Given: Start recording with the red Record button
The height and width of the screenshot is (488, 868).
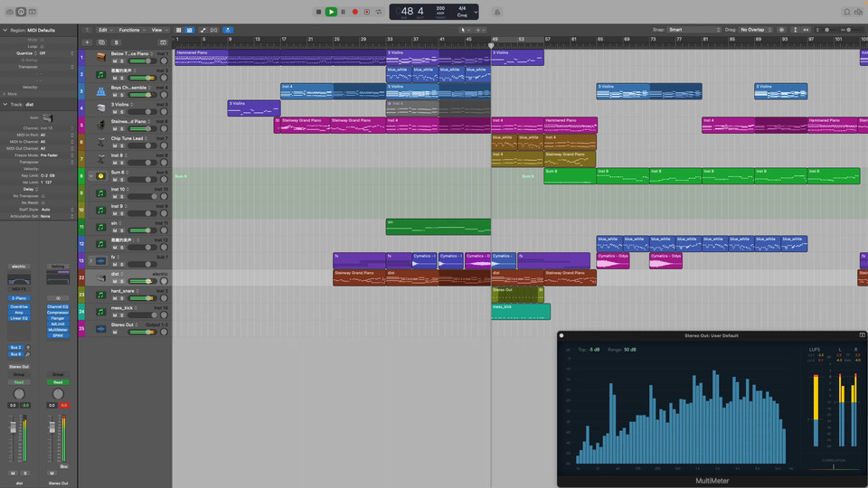Looking at the screenshot, I should tap(355, 12).
